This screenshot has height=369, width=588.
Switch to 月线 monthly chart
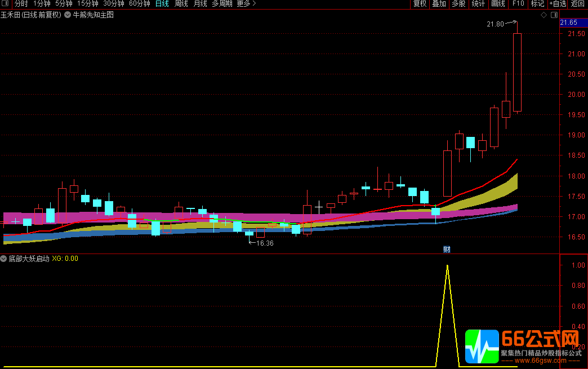[201, 4]
